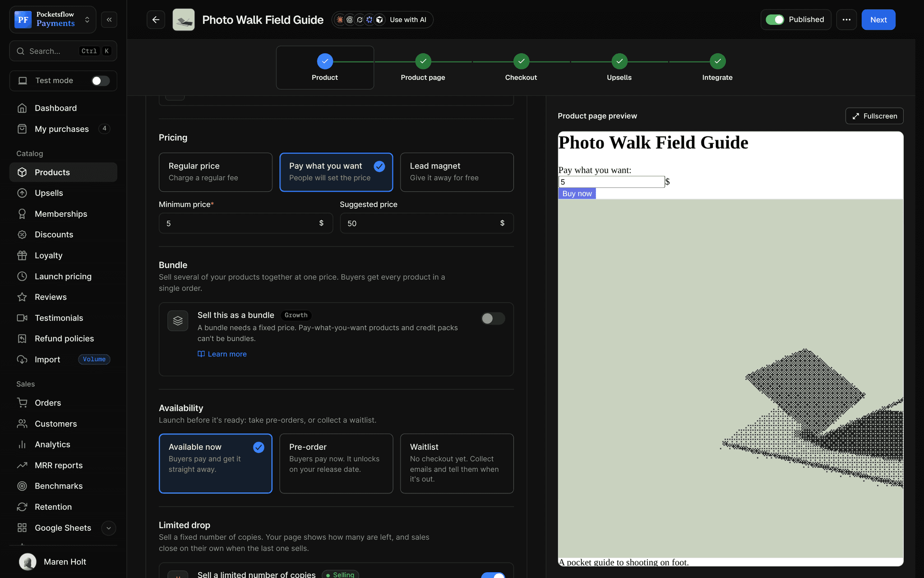Image resolution: width=924 pixels, height=578 pixels.
Task: Open Discounts section
Action: coord(63,234)
